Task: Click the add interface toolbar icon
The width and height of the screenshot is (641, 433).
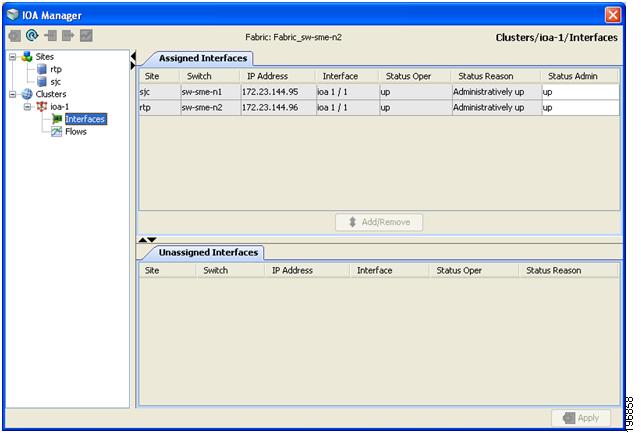Action: [51, 36]
